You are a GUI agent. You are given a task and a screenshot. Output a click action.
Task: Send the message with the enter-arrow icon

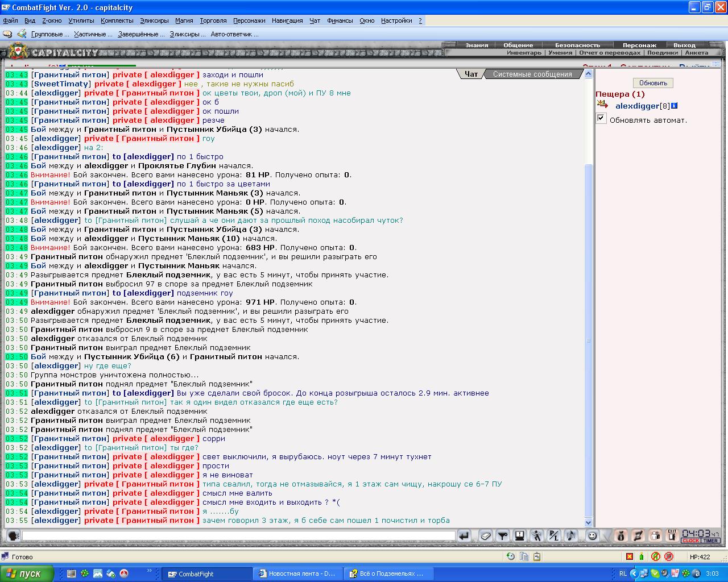[464, 535]
